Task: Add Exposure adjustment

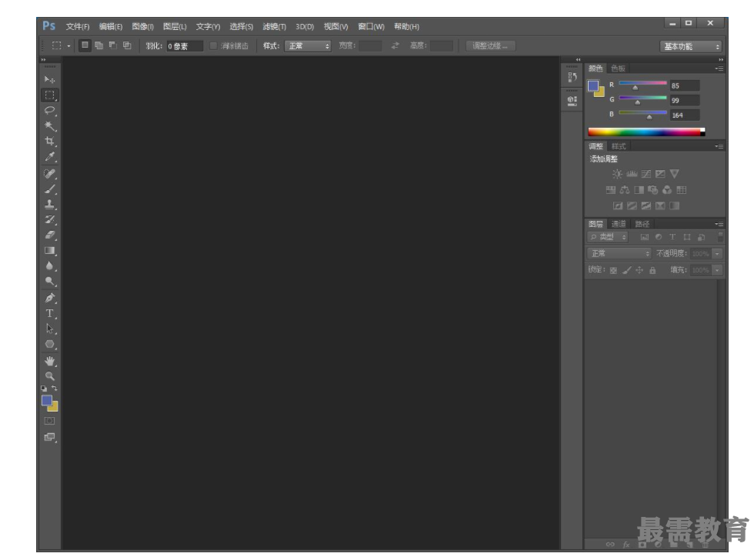Action: [660, 174]
